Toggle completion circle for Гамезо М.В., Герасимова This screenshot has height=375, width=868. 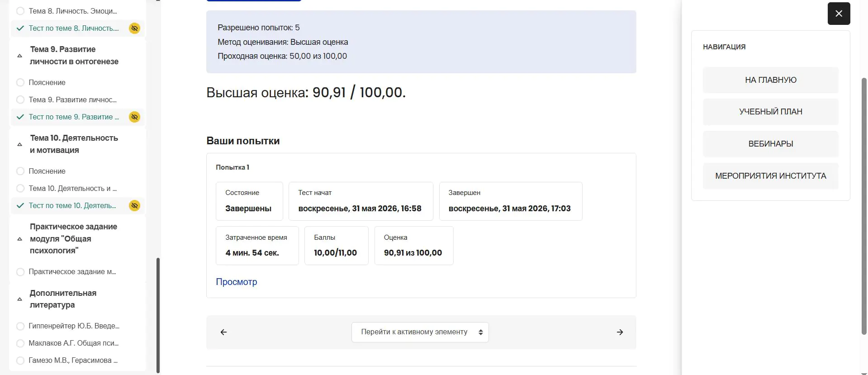click(20, 361)
